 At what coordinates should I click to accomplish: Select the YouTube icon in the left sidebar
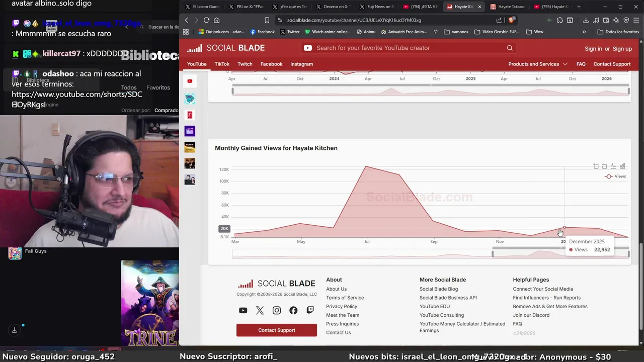190,81
